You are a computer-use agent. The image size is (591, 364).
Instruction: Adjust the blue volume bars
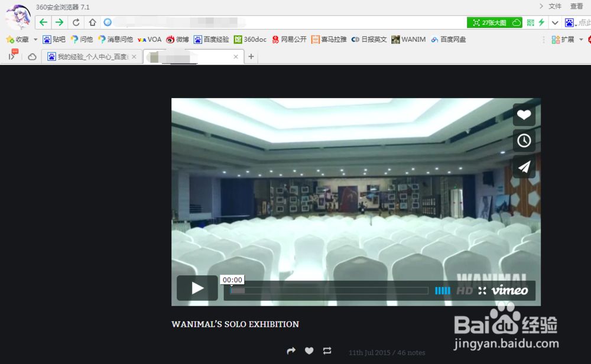[x=443, y=291]
